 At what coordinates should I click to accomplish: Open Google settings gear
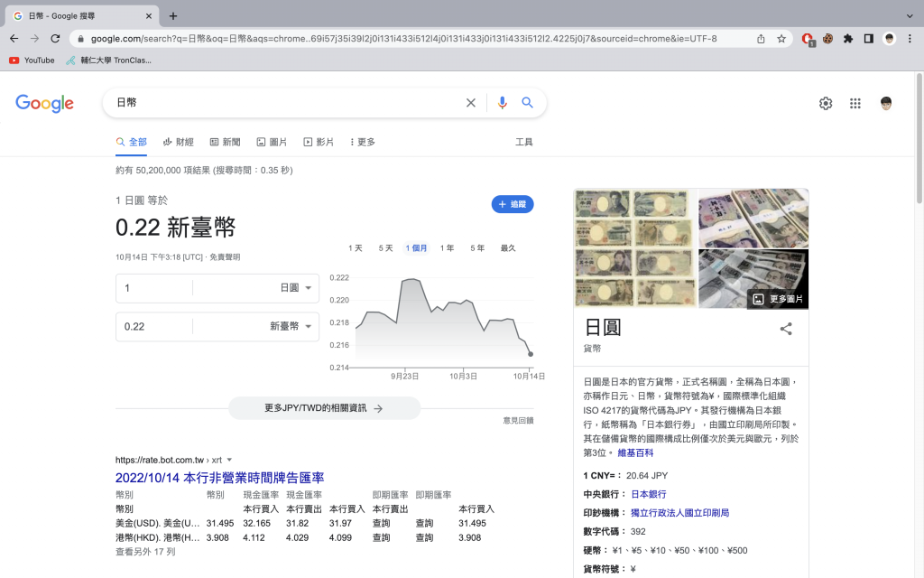point(826,103)
